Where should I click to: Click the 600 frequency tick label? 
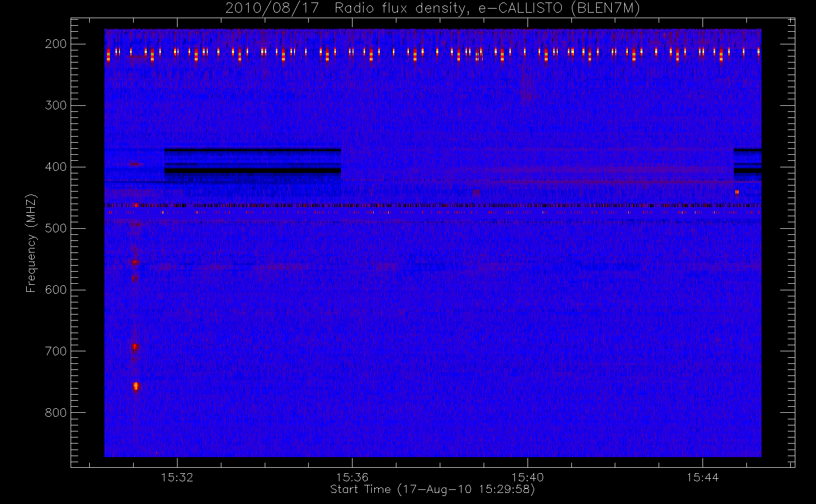pos(56,290)
